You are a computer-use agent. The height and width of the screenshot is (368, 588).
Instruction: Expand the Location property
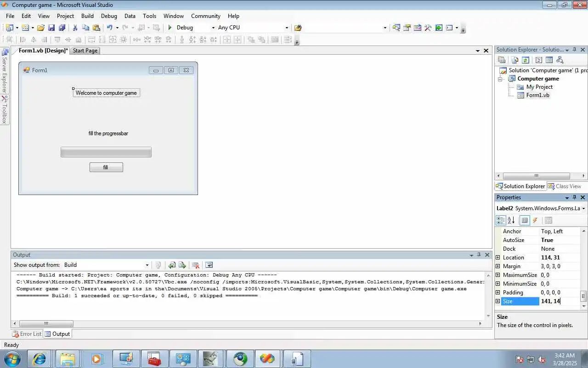498,258
